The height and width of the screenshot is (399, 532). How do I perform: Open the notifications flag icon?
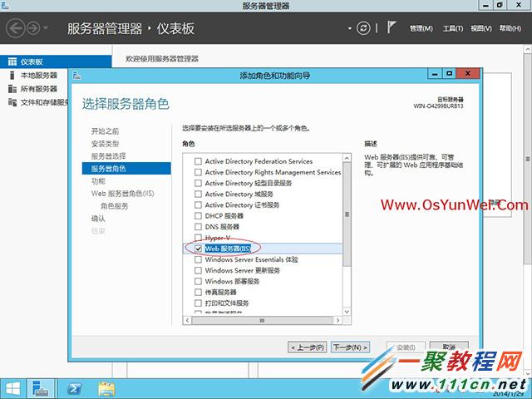[x=392, y=27]
